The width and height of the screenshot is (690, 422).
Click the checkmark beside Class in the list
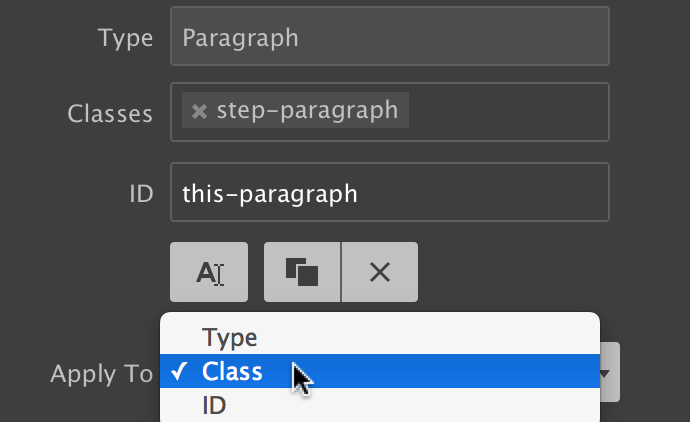pyautogui.click(x=179, y=372)
